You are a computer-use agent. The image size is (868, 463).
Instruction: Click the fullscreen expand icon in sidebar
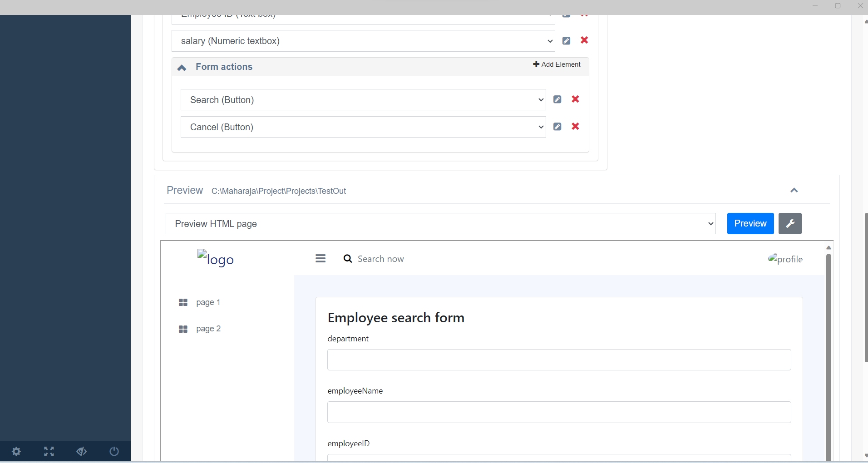49,451
